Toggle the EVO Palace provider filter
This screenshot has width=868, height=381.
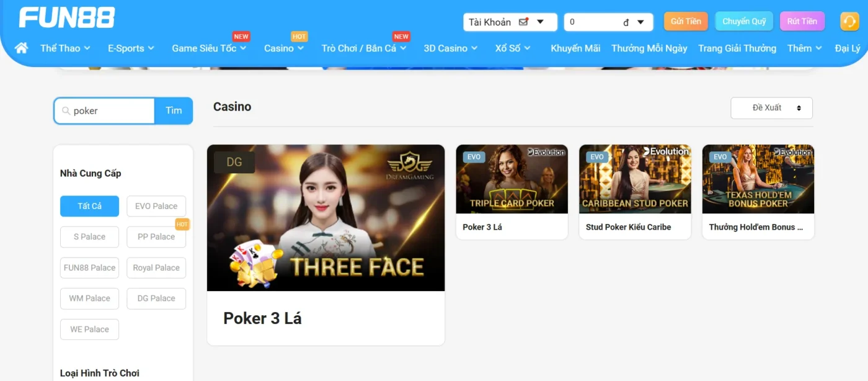[x=156, y=205]
